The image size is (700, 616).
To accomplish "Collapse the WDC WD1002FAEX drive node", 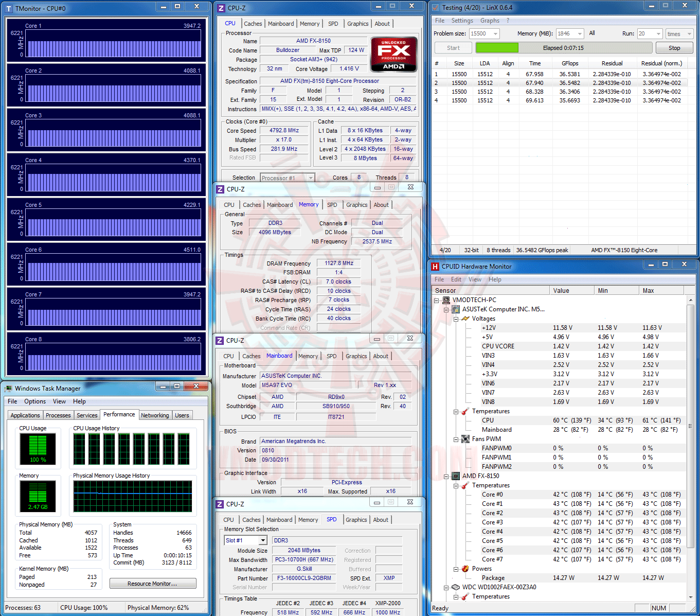I will (x=446, y=588).
